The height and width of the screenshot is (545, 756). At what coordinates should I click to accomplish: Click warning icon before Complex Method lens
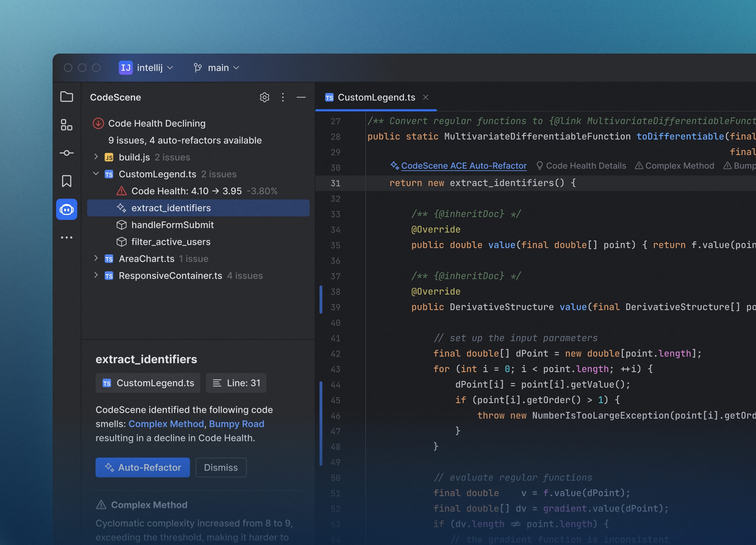tap(639, 166)
